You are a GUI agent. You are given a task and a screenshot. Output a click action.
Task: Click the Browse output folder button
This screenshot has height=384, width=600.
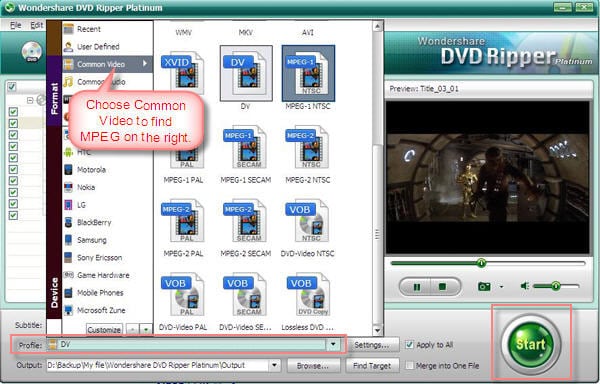[x=313, y=366]
